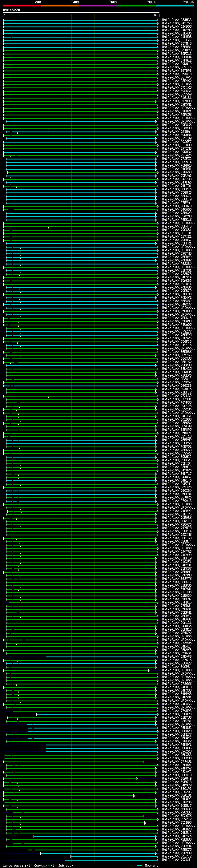Image resolution: width=197 pixels, height=868 pixels.
Task: Select the UniRef100_B5XD95 entry
Action: coord(177,822)
